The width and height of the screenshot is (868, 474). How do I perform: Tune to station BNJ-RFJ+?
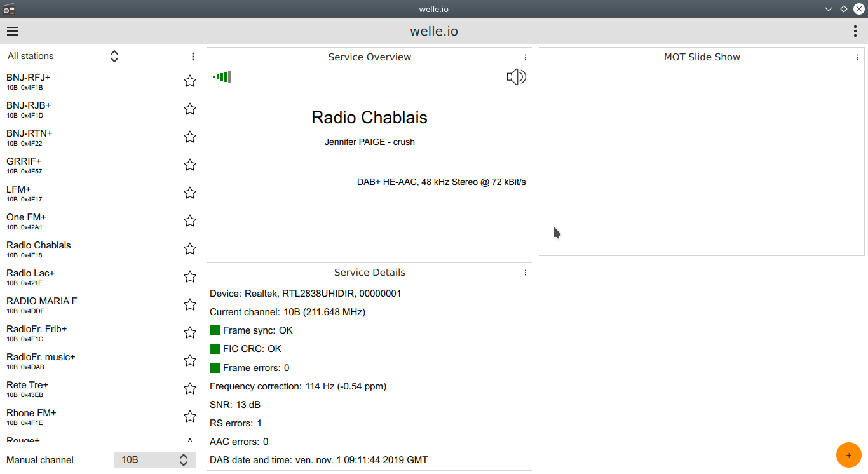pyautogui.click(x=102, y=81)
